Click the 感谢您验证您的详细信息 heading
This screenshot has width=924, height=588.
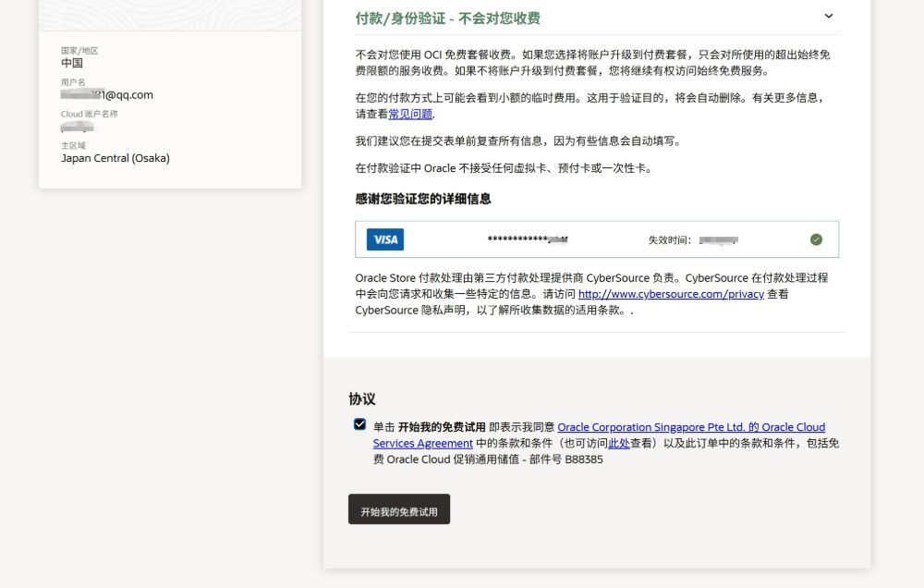pyautogui.click(x=422, y=199)
